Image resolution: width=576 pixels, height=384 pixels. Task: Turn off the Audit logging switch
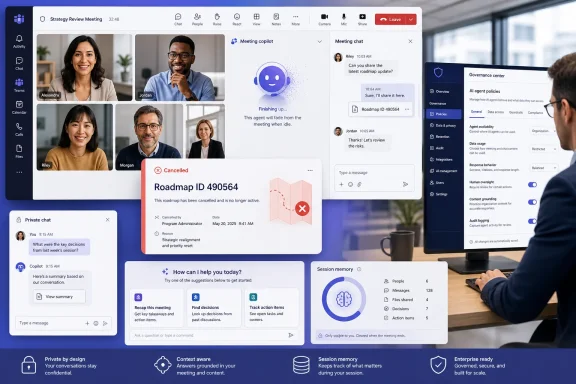[x=532, y=221]
